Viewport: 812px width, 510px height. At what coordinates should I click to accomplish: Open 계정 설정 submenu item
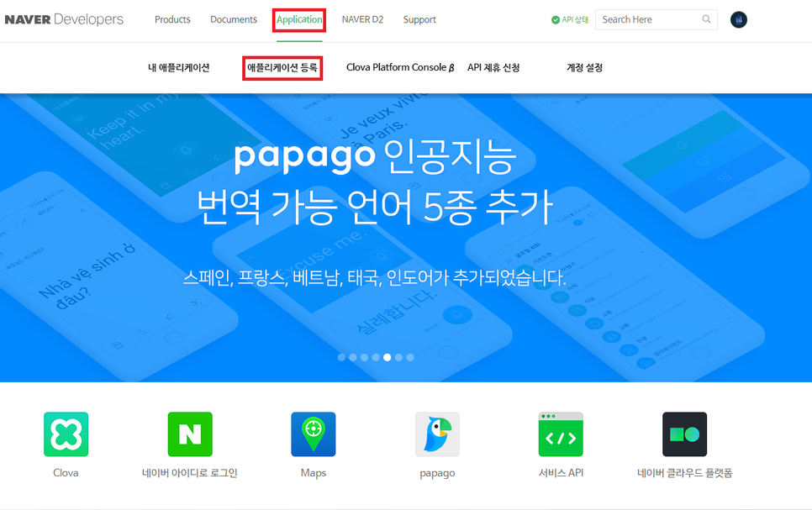585,67
